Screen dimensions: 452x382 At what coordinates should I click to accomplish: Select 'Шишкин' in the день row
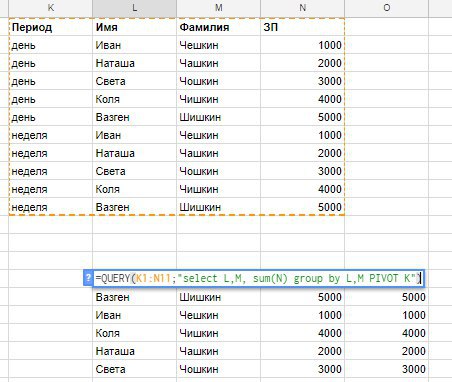tap(219, 117)
